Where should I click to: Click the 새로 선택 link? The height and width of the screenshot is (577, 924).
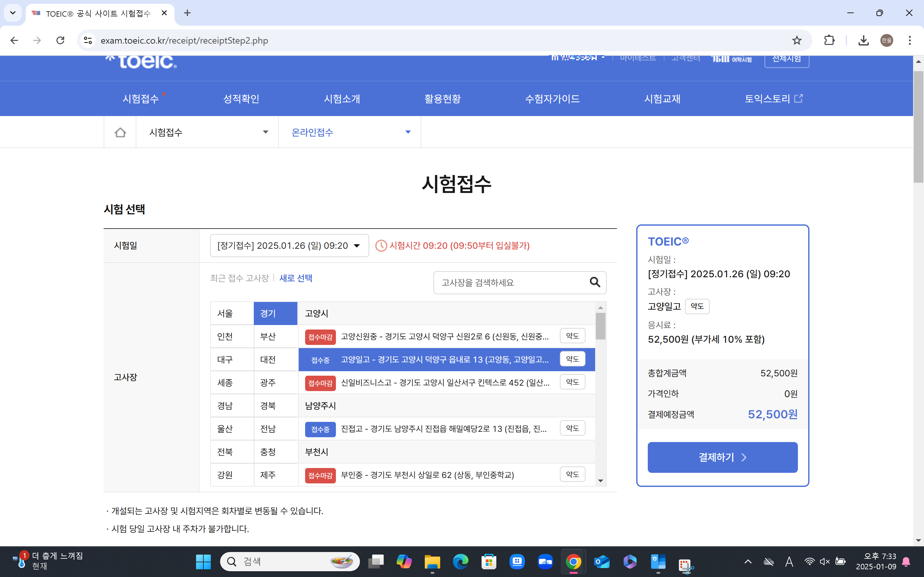(x=295, y=278)
